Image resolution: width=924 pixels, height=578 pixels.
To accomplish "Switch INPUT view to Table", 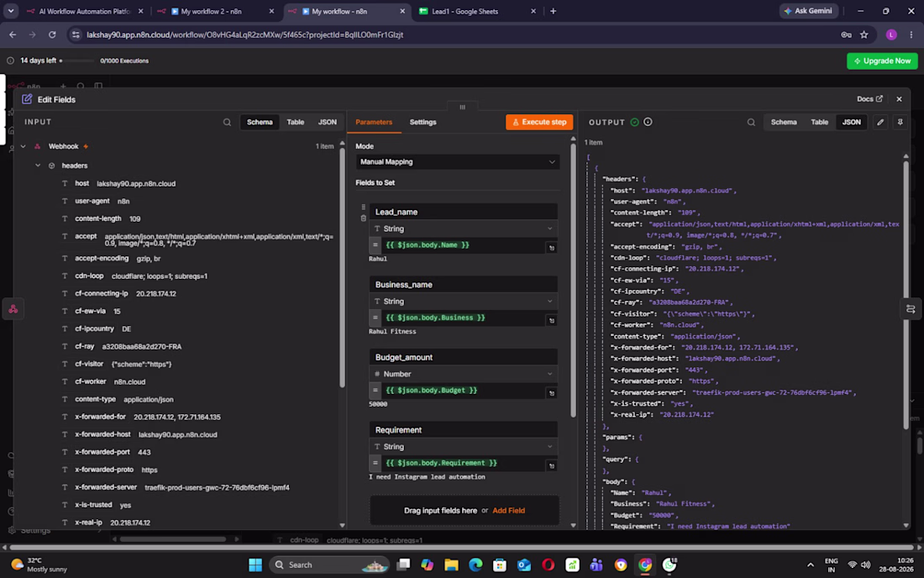I will (295, 122).
